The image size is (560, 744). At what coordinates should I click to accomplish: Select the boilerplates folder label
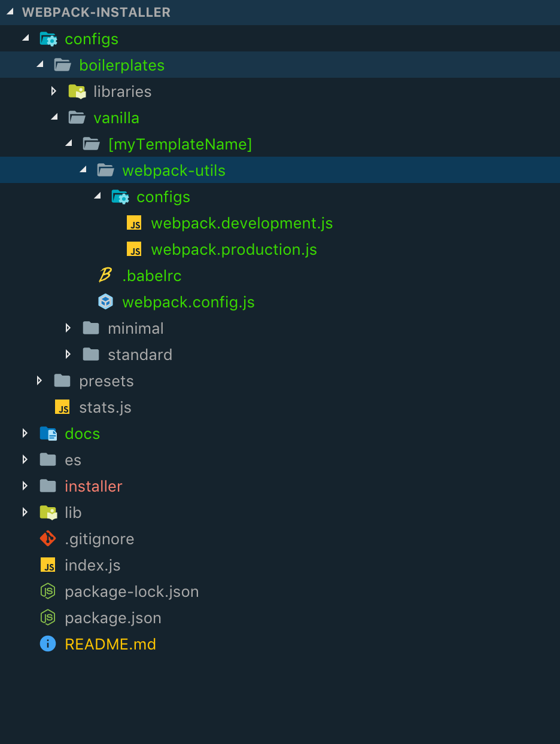(122, 65)
